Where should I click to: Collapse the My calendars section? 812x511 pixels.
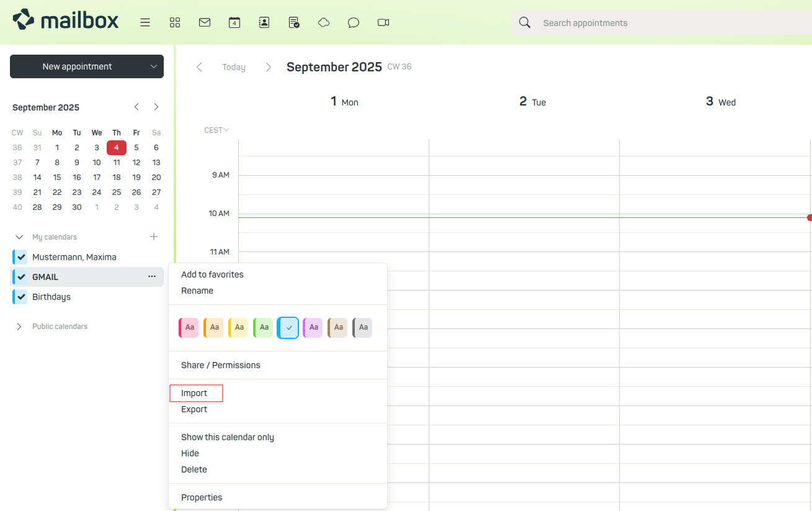[x=17, y=237]
